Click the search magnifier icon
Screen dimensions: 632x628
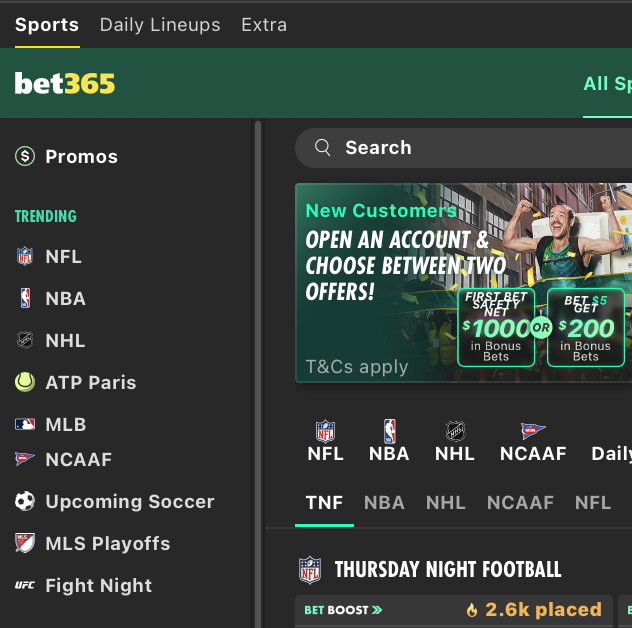click(322, 148)
